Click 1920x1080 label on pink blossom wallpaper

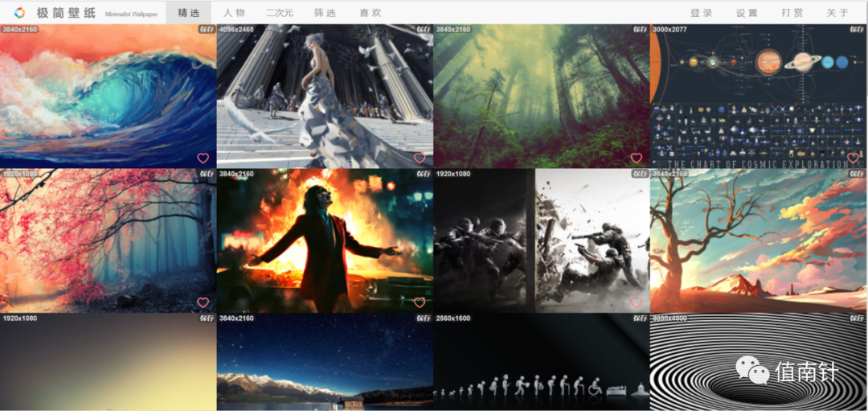(19, 174)
